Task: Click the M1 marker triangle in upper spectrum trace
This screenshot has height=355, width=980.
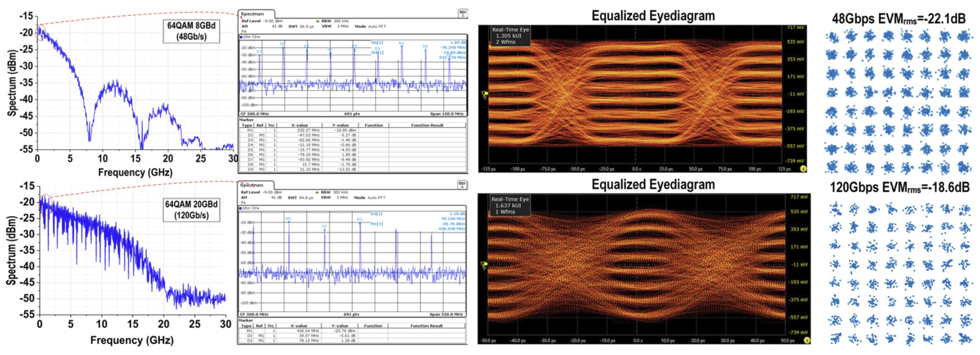Action: point(401,46)
